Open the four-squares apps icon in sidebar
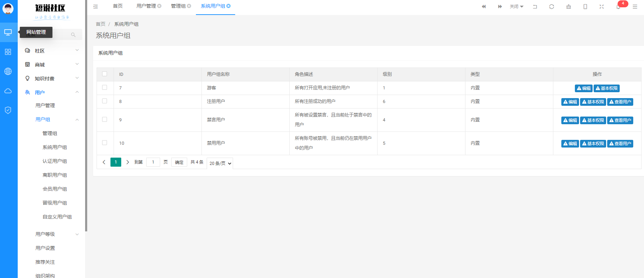Screen dimensions: 644x278 click(x=8, y=52)
